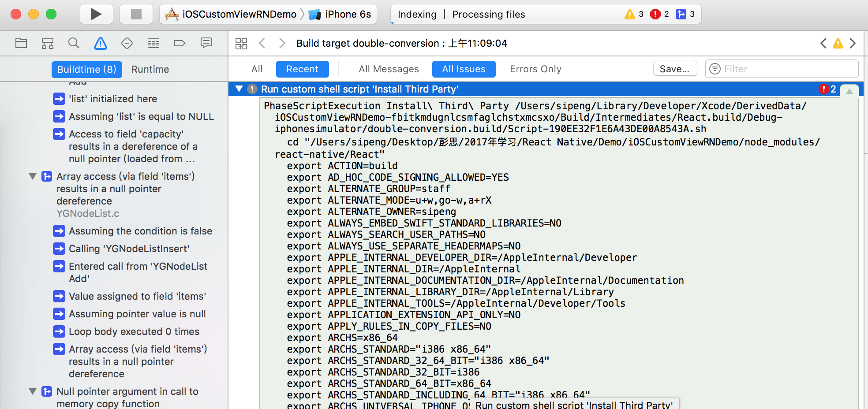Image resolution: width=868 pixels, height=409 pixels.
Task: Show the Find navigator
Action: tap(74, 43)
